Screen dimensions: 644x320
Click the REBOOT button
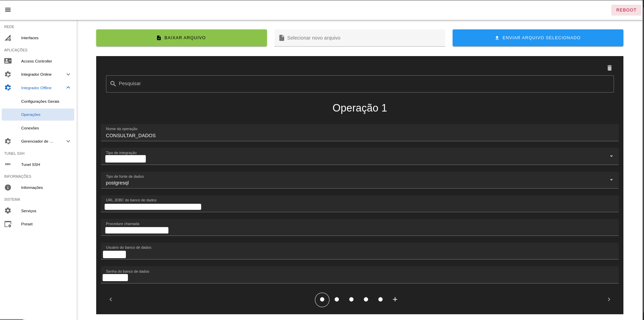(626, 10)
